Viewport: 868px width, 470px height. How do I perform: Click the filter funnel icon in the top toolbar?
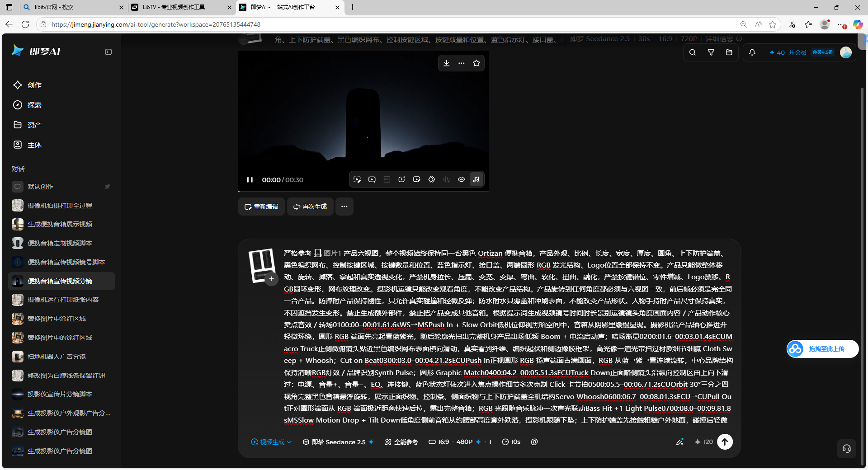(x=711, y=52)
